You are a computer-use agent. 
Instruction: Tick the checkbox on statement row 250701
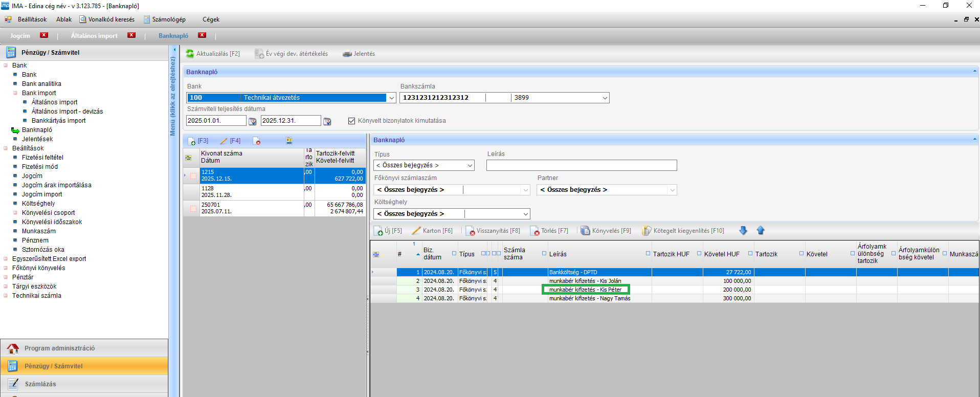pyautogui.click(x=193, y=208)
